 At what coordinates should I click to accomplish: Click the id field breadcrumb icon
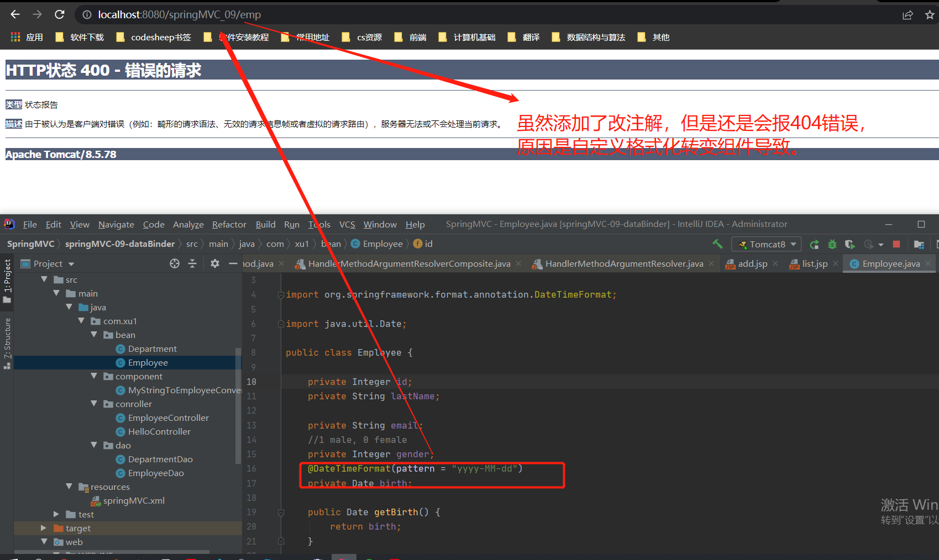418,244
